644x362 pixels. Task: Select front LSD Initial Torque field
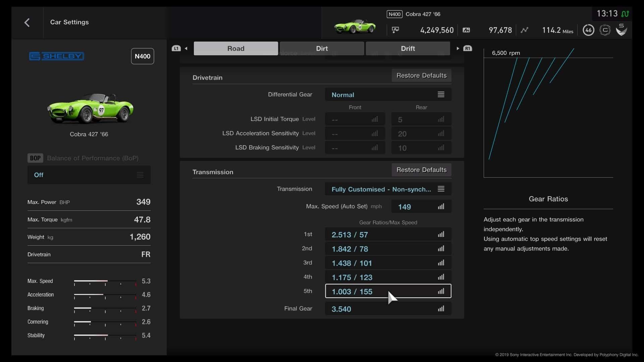pyautogui.click(x=355, y=119)
